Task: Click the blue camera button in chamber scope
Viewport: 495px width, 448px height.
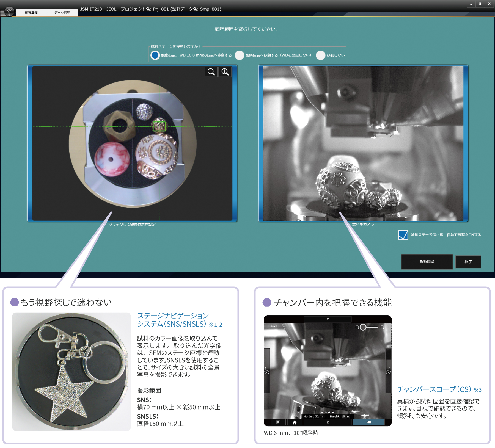Action: [x=369, y=422]
